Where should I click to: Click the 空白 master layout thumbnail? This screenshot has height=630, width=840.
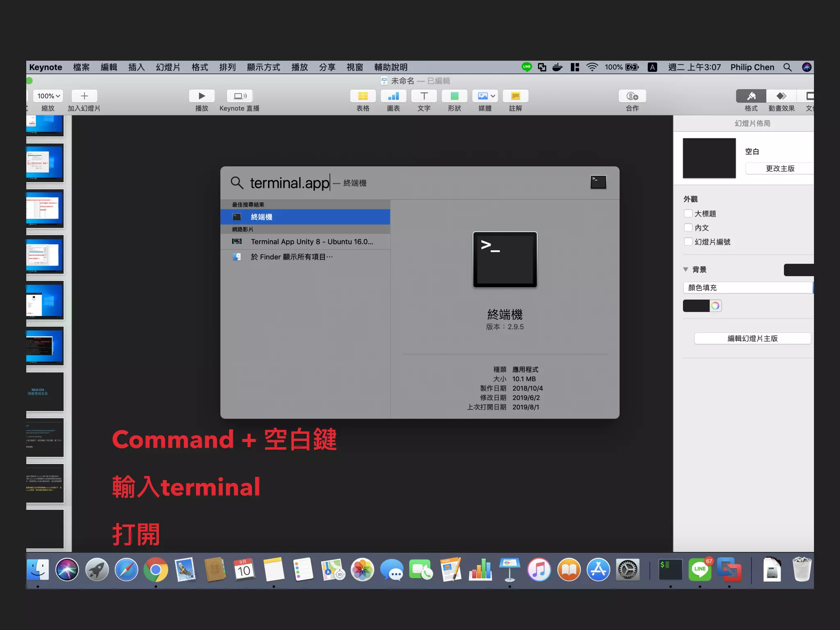click(x=709, y=158)
